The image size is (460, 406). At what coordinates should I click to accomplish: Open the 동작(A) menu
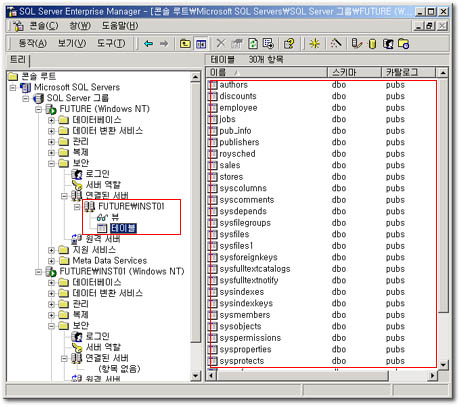33,43
